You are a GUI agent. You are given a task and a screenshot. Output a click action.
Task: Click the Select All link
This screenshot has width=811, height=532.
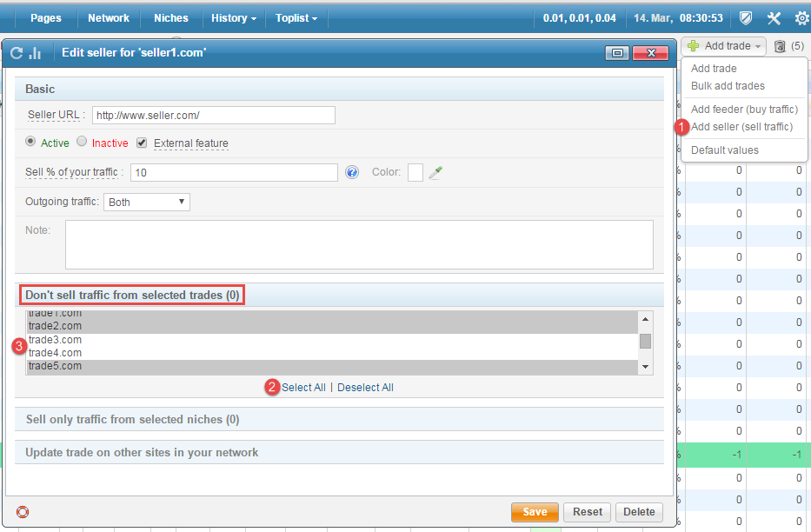coord(303,387)
